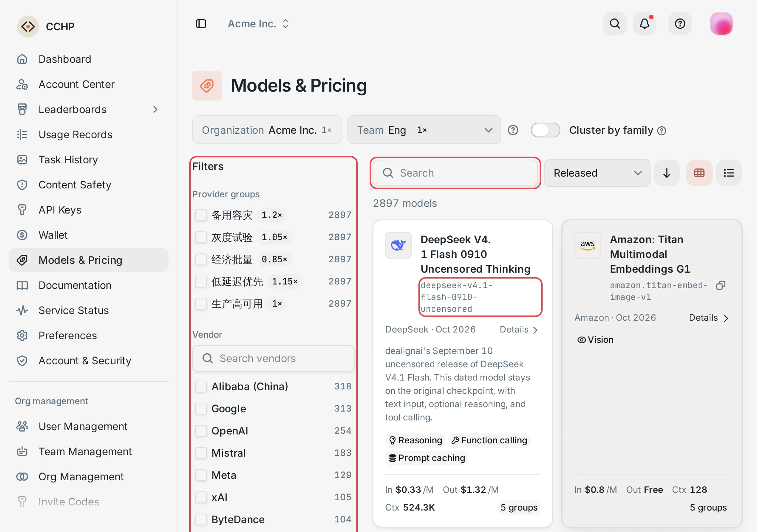Navigate to Wallet

(89, 235)
